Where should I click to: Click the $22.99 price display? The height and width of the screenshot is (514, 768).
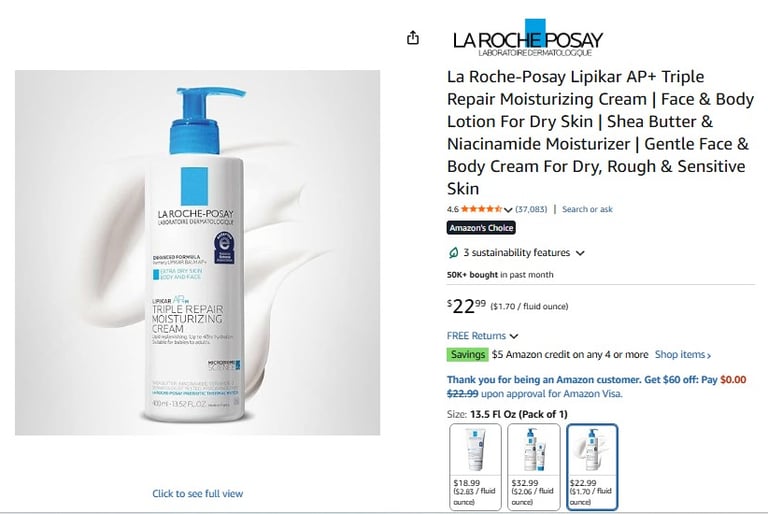point(466,306)
